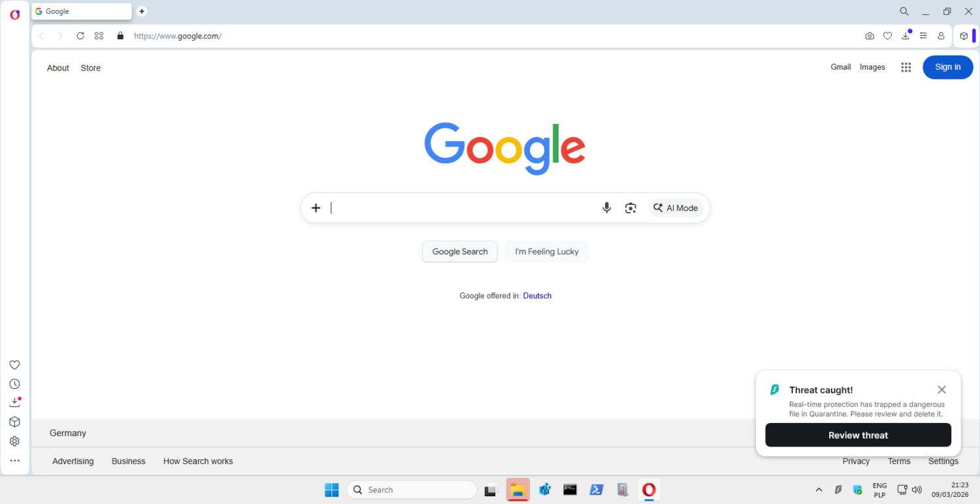Viewport: 980px width, 504px height.
Task: Open Opera sidebar History clock icon
Action: tap(14, 384)
